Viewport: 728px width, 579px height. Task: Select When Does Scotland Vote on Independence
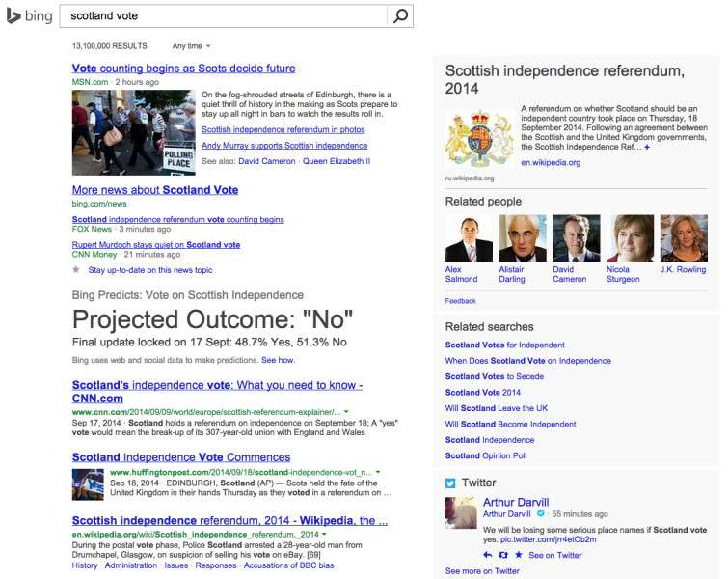pos(527,361)
